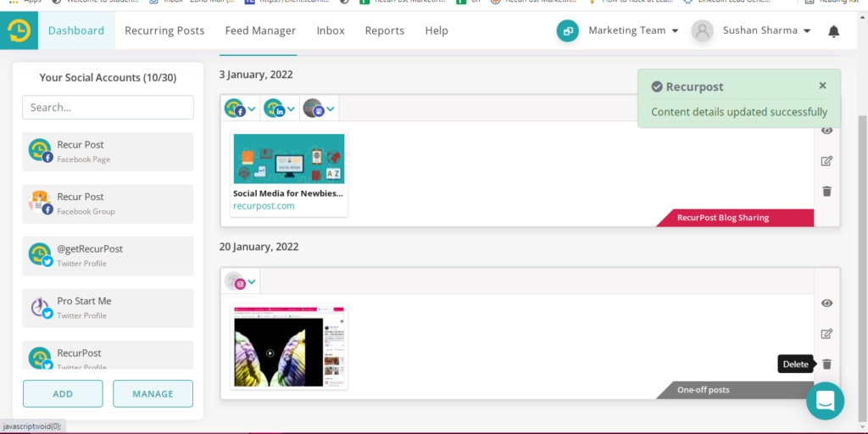This screenshot has width=868, height=434.
Task: Click the RecurPost Blog Sharing label
Action: (735, 218)
